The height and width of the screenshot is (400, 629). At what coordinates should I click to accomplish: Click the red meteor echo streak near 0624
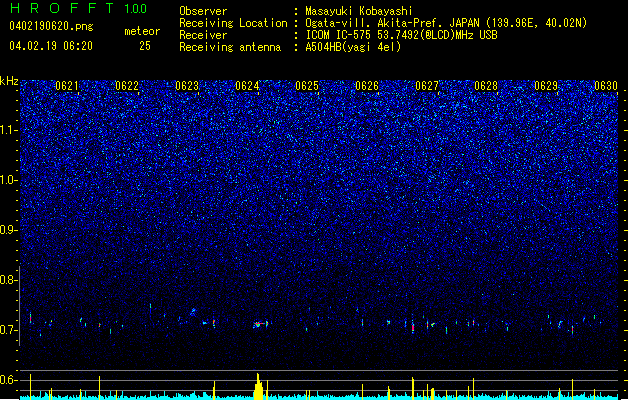click(x=260, y=323)
